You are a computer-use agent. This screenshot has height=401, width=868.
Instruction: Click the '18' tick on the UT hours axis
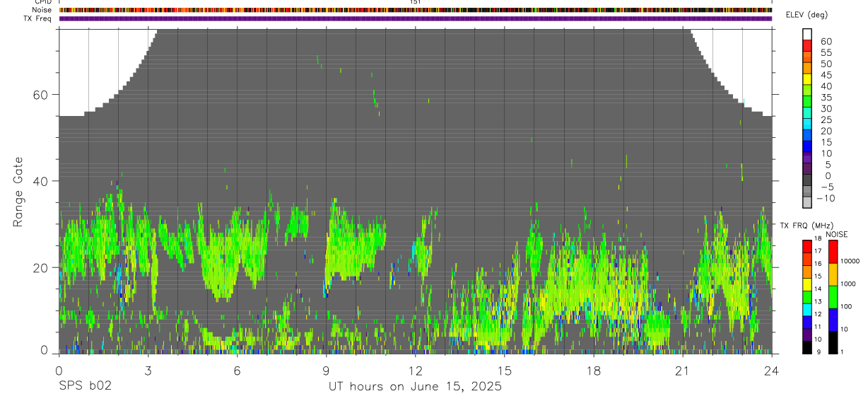(x=593, y=370)
